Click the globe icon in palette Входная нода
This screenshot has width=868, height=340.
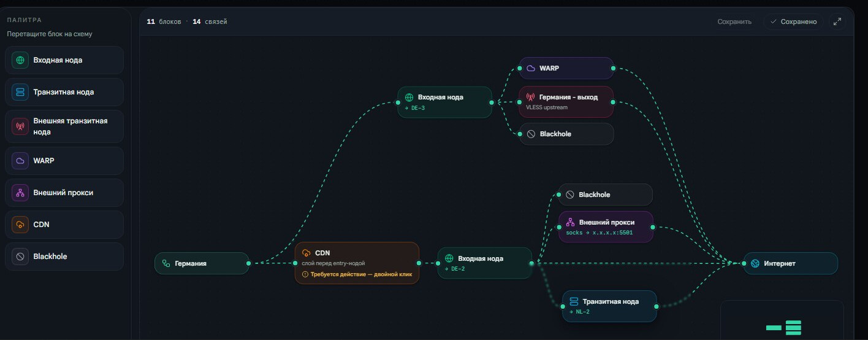pos(20,60)
